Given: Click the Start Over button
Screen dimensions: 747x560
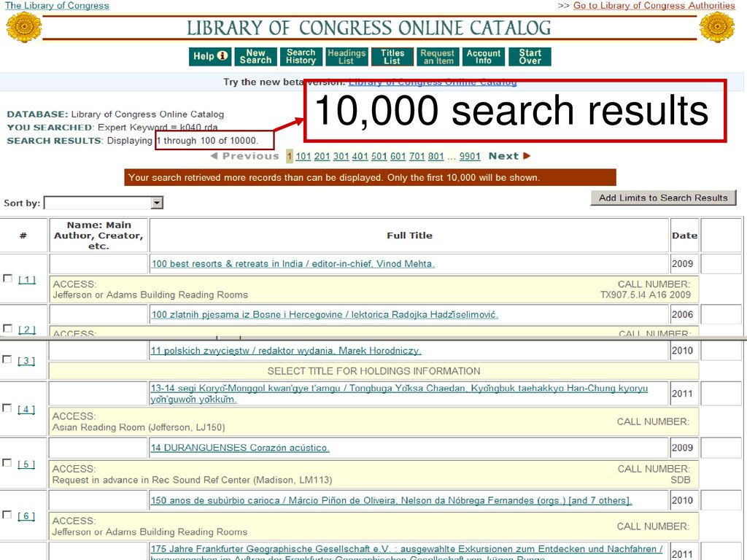Looking at the screenshot, I should coord(530,56).
